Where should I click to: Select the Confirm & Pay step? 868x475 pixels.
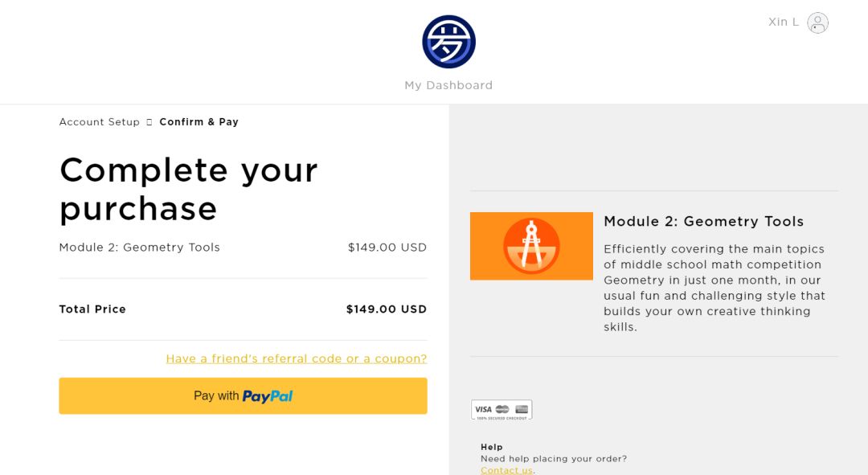click(199, 122)
